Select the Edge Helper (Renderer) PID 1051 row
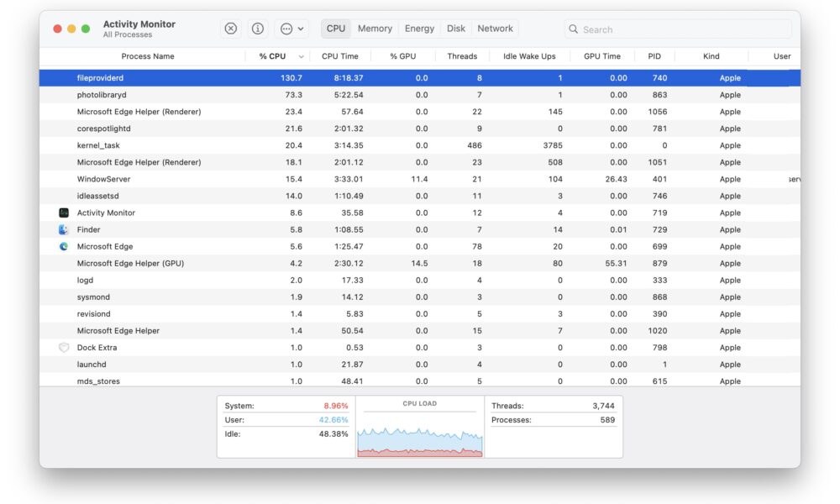The width and height of the screenshot is (840, 504). tap(419, 162)
